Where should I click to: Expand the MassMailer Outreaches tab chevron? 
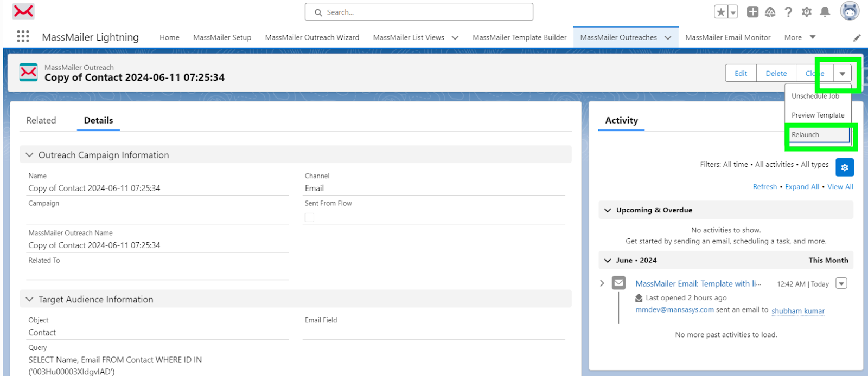(x=668, y=37)
